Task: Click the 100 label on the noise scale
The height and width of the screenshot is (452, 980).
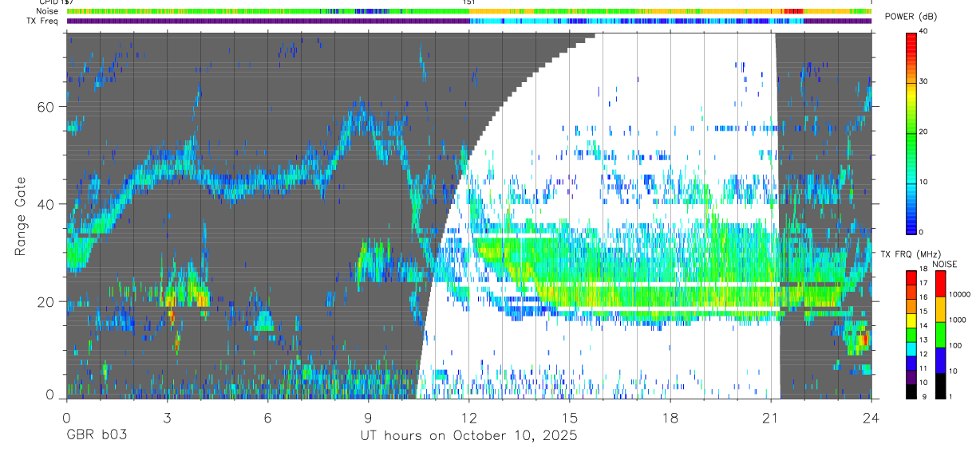Action: coord(956,345)
